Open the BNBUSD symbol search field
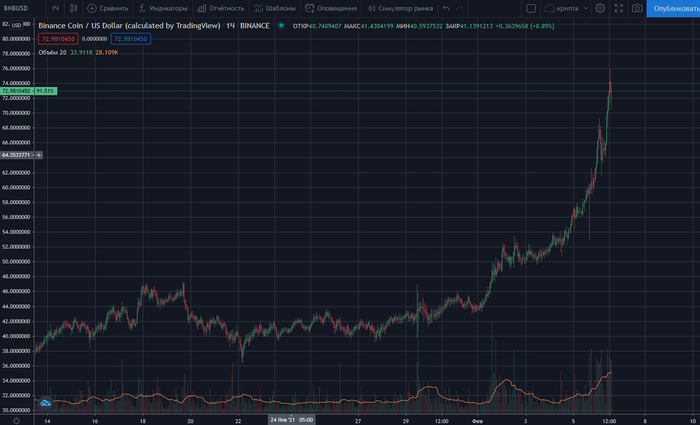Image resolution: width=700 pixels, height=425 pixels. [x=16, y=8]
